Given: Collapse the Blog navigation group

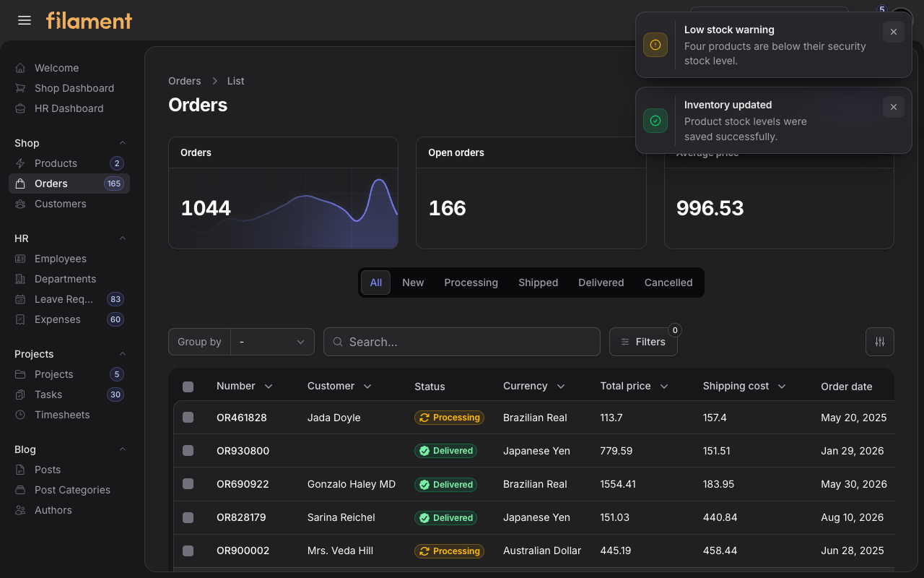Looking at the screenshot, I should pos(123,449).
